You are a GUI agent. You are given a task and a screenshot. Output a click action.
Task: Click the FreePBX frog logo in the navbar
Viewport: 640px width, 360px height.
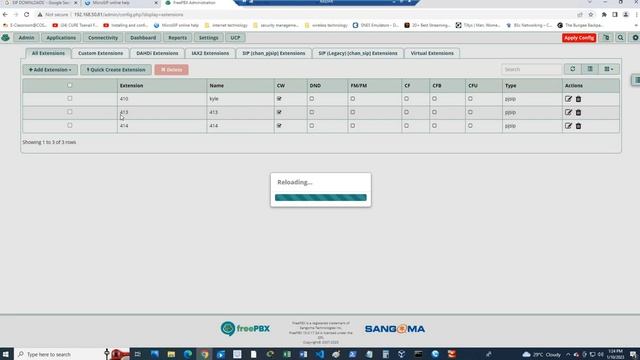point(6,38)
